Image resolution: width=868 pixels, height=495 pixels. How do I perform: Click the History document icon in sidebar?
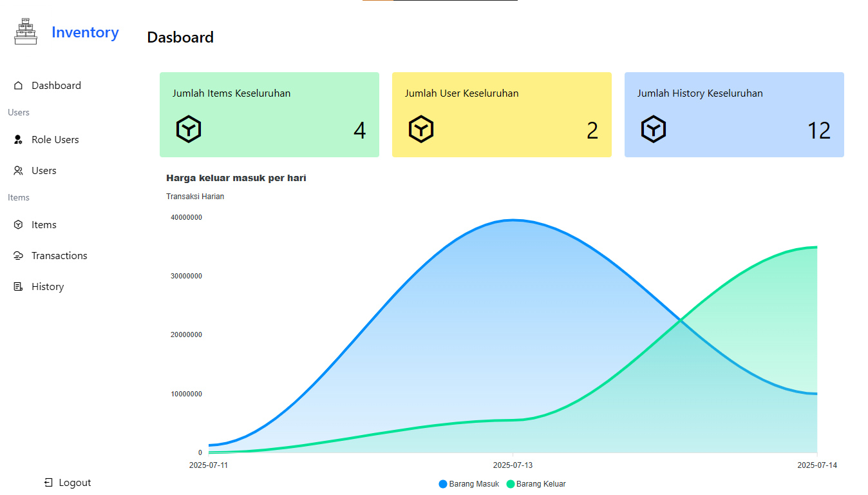[x=18, y=287]
